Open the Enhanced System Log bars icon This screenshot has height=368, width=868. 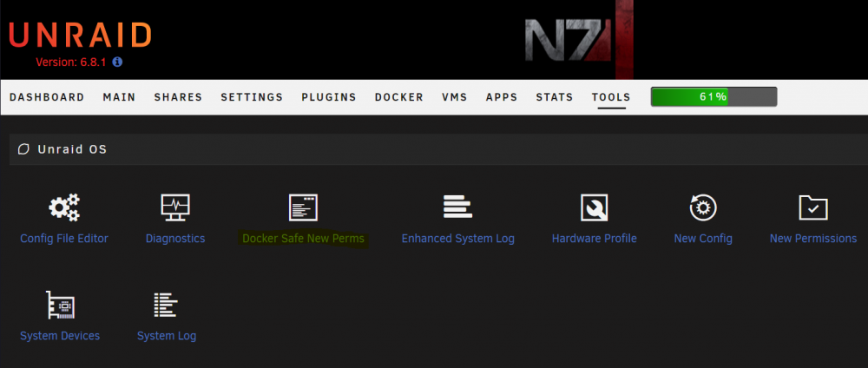point(457,207)
